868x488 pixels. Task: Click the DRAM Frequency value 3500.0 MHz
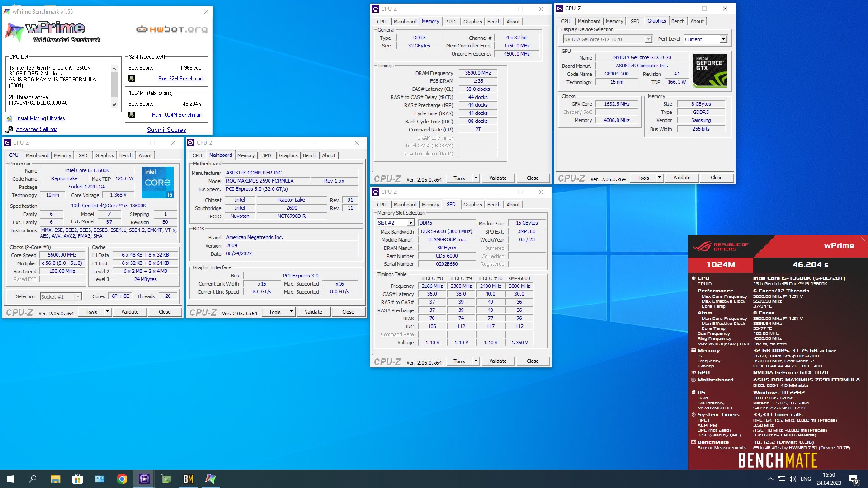[x=478, y=73]
